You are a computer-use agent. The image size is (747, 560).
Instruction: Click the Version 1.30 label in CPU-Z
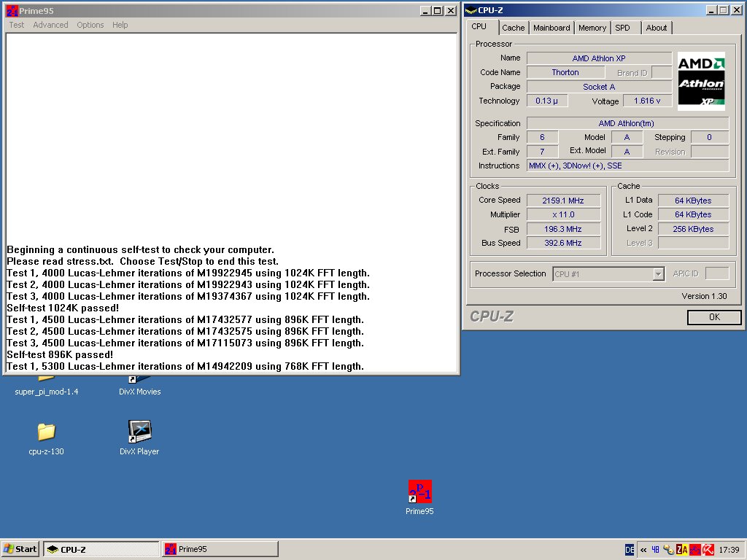(x=704, y=296)
